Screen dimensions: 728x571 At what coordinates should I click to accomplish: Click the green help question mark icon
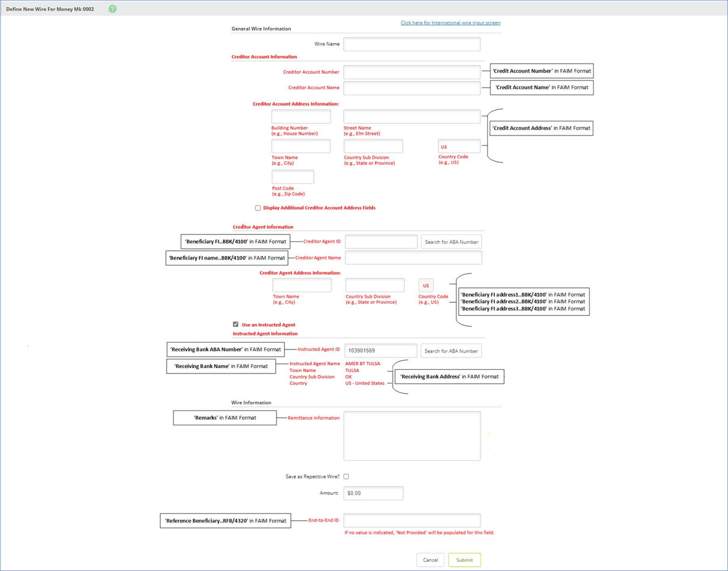[x=112, y=9]
